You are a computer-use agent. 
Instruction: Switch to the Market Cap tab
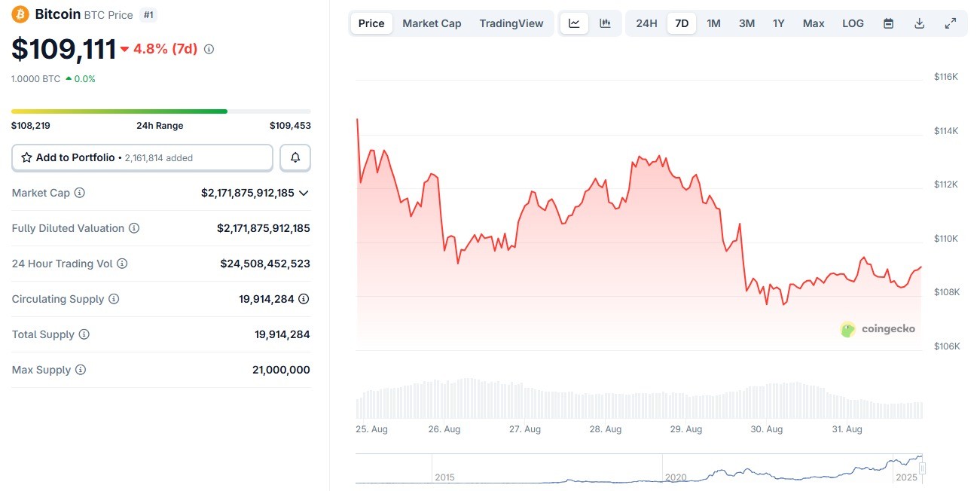click(x=432, y=23)
